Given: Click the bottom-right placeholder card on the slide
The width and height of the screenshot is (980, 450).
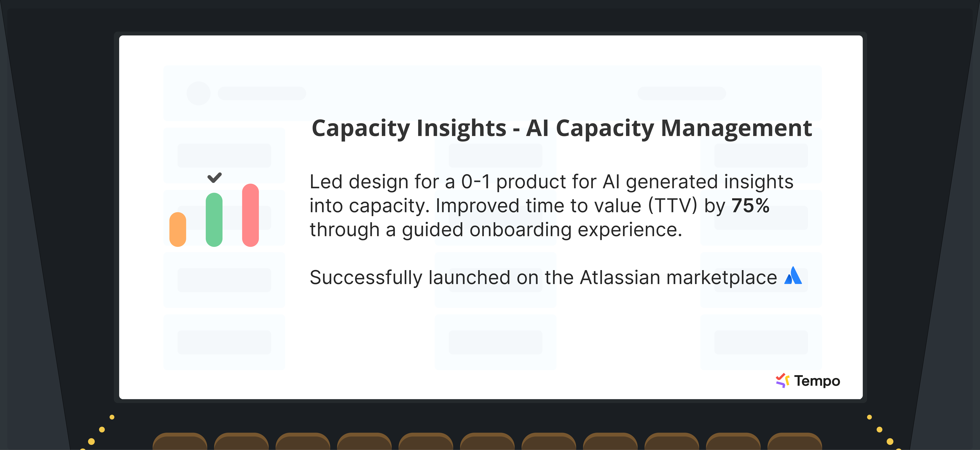Looking at the screenshot, I should [761, 342].
